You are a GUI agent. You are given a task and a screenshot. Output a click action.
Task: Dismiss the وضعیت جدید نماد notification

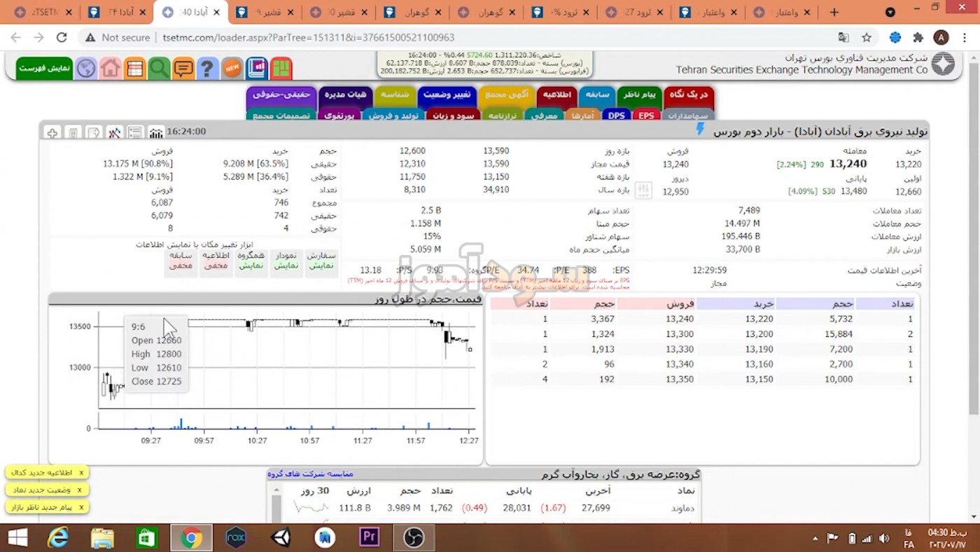(80, 490)
